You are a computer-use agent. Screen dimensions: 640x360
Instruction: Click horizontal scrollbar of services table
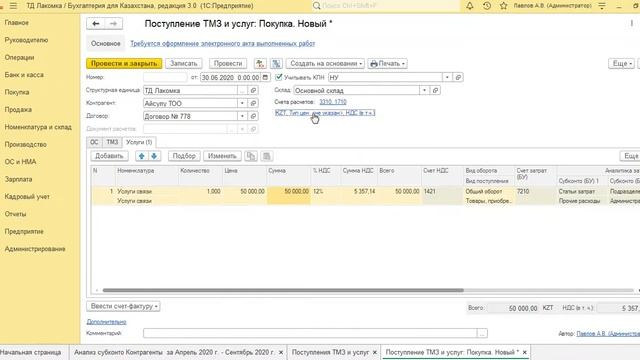coord(283,290)
